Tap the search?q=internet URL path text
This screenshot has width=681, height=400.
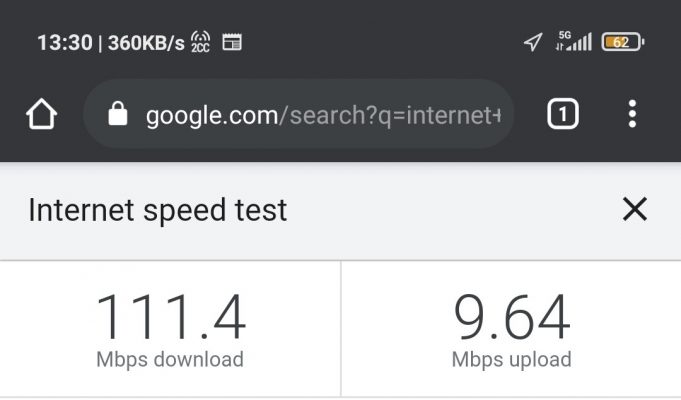pyautogui.click(x=390, y=116)
